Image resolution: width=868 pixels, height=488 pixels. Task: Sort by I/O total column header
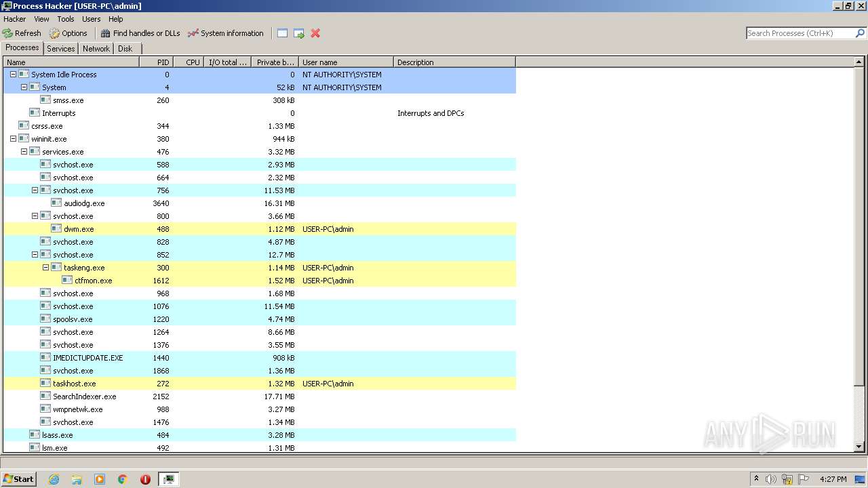point(227,62)
